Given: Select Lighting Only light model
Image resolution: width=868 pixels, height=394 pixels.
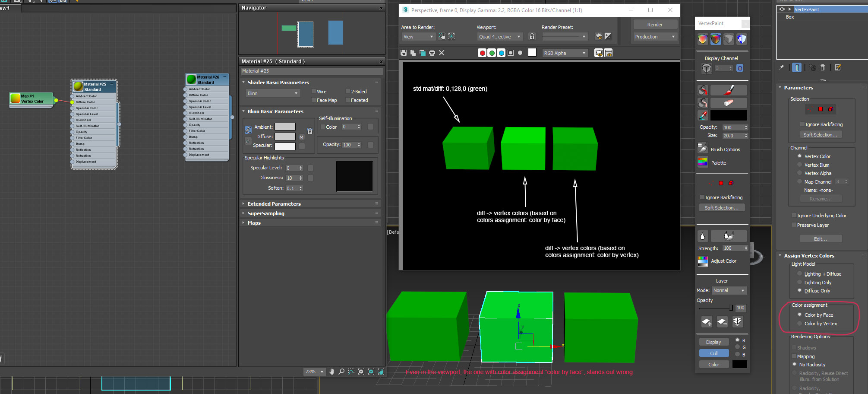Looking at the screenshot, I should point(799,282).
